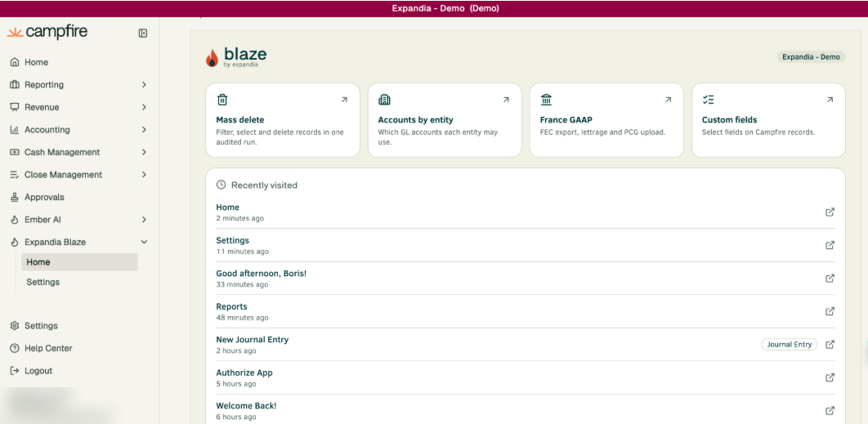The width and height of the screenshot is (868, 424).
Task: Open Mass delete via its arrow icon
Action: (x=344, y=100)
